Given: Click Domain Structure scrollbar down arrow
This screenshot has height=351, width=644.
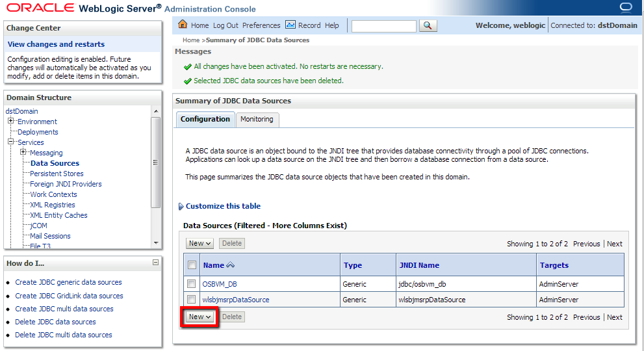Looking at the screenshot, I should click(156, 243).
